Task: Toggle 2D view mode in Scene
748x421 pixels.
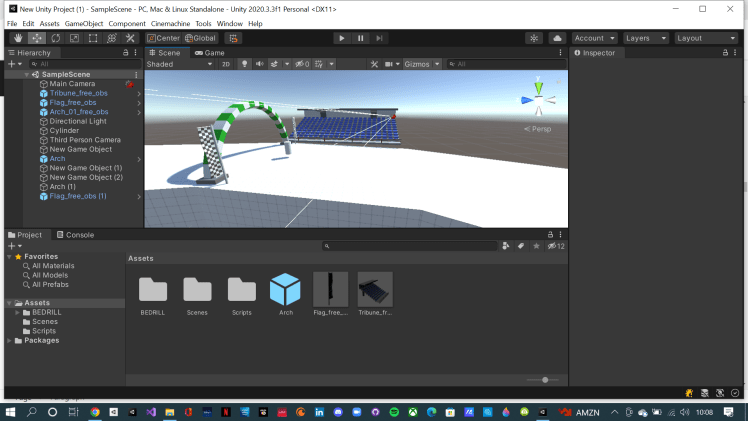Action: pos(226,64)
